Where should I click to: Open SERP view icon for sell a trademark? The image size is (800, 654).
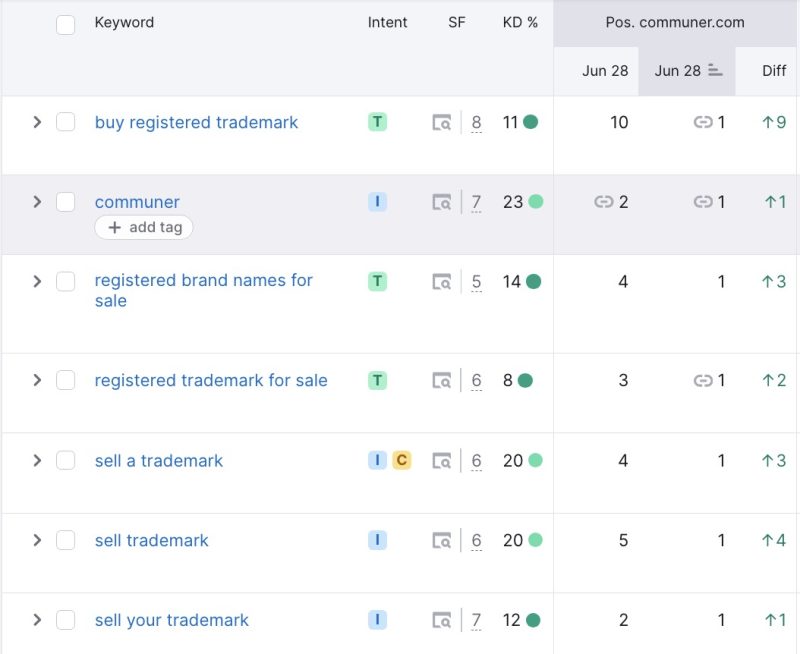coord(441,461)
